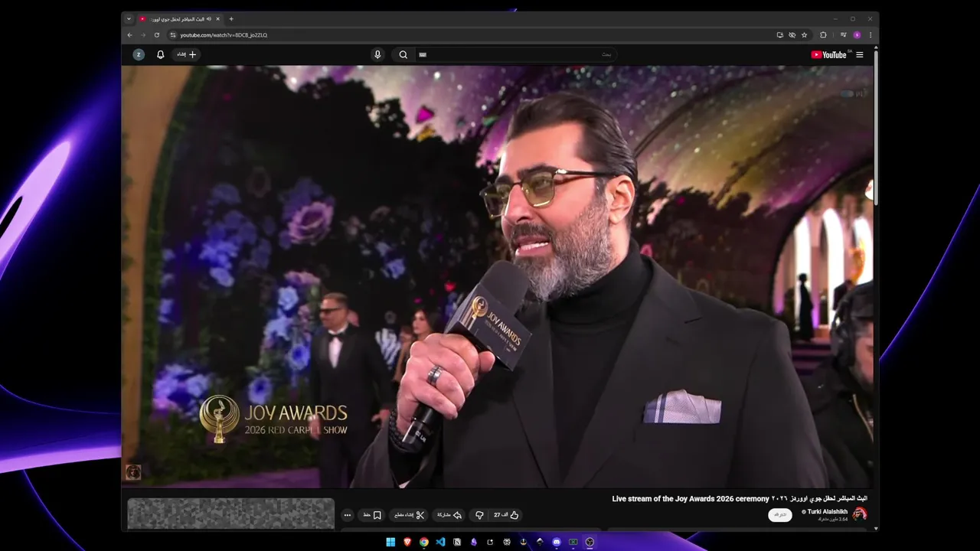This screenshot has width=980, height=551.
Task: Open the notifications bell
Action: 161,54
